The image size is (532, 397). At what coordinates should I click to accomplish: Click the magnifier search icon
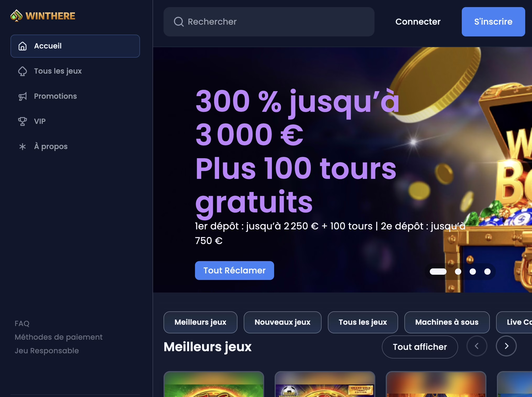179,22
